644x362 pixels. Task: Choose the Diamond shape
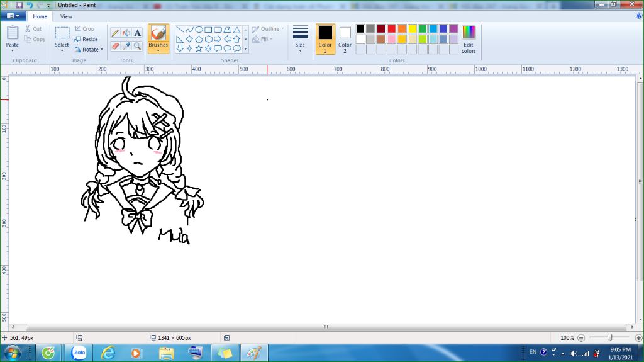(x=189, y=39)
